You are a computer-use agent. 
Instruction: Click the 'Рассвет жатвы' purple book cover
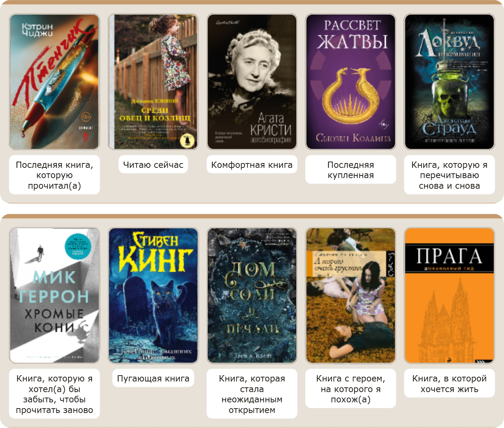coord(351,82)
